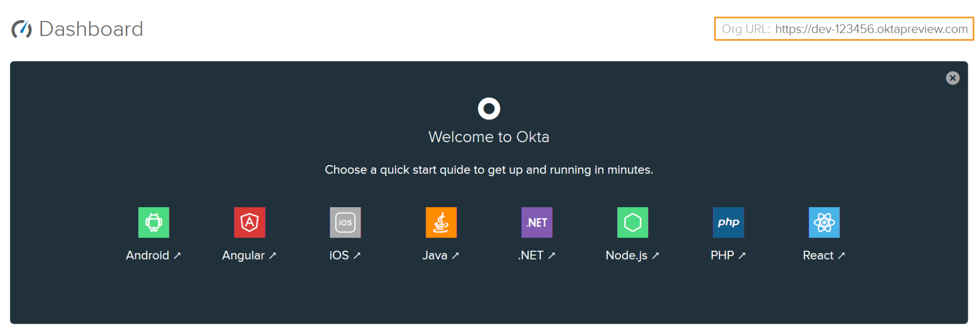980x334 pixels.
Task: Open the Angular quick start guide link
Action: click(249, 255)
